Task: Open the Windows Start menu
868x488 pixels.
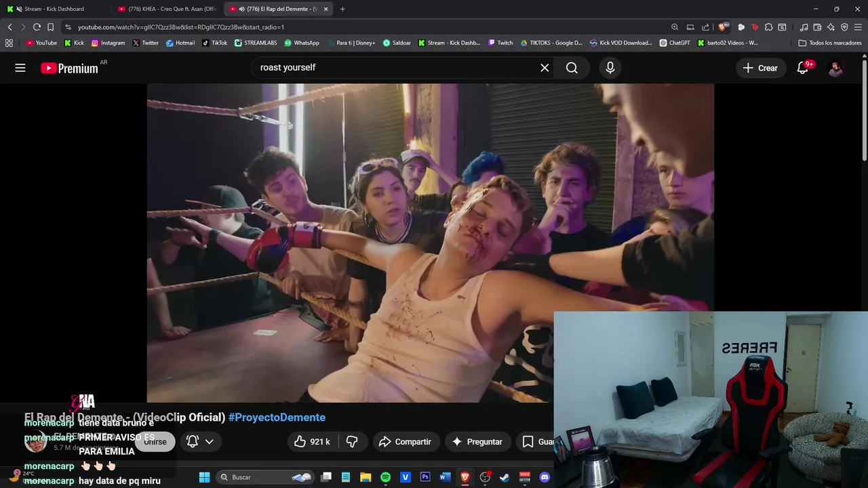Action: click(x=204, y=477)
